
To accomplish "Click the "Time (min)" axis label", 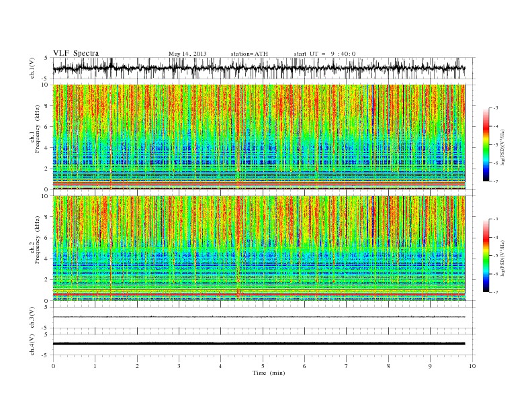I will click(x=269, y=373).
